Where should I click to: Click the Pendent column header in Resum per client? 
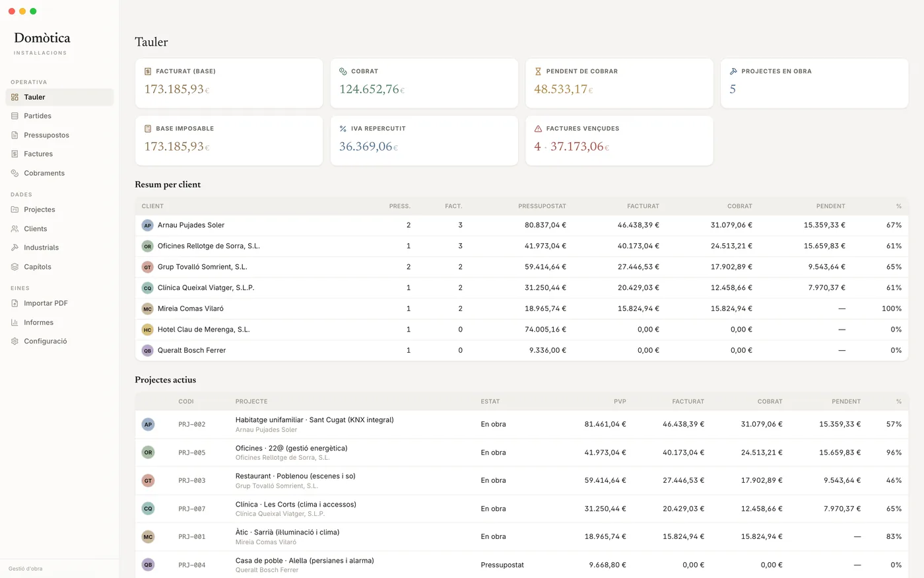pos(830,206)
